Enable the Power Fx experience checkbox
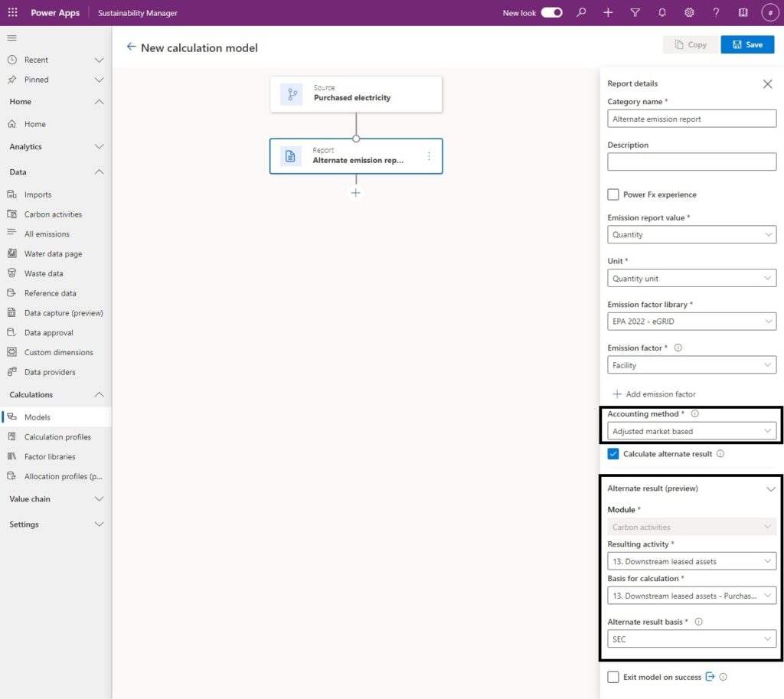The width and height of the screenshot is (784, 699). (x=613, y=194)
